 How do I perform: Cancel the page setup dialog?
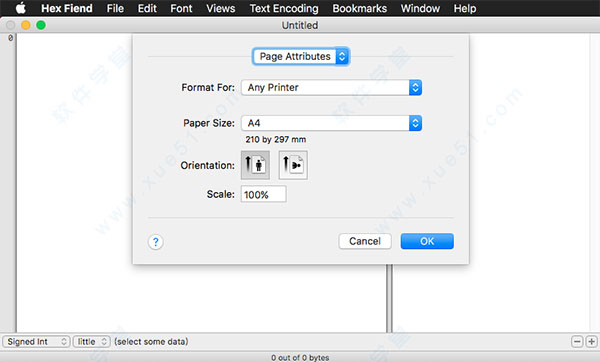click(x=365, y=241)
